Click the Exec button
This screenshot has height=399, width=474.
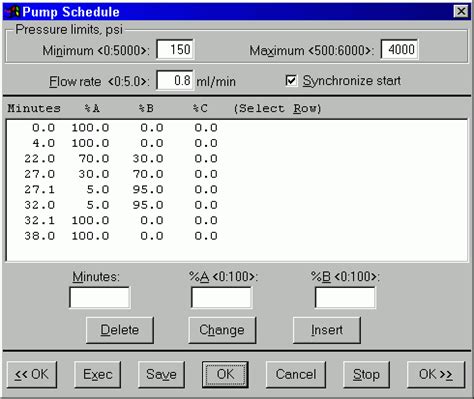(x=97, y=375)
